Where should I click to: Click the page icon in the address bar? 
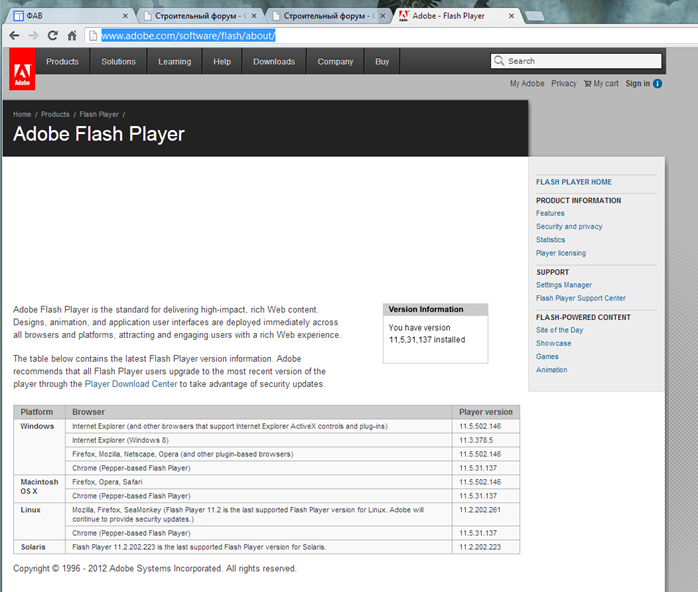[x=93, y=36]
